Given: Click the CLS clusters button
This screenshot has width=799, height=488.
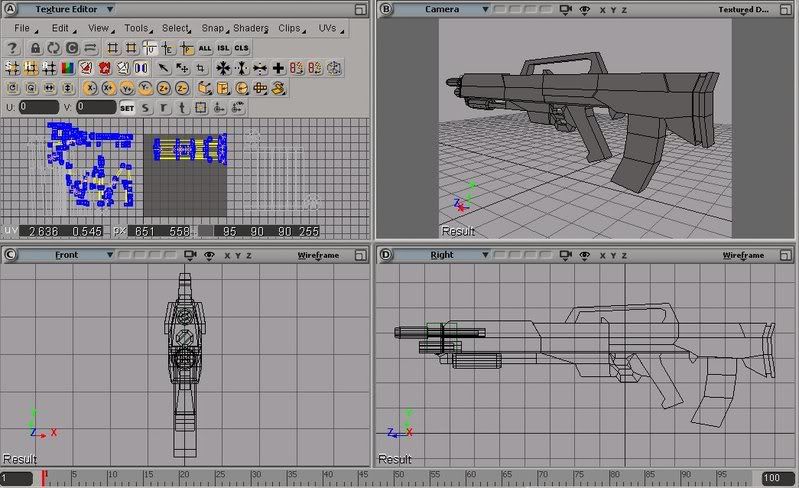Looking at the screenshot, I should point(242,48).
